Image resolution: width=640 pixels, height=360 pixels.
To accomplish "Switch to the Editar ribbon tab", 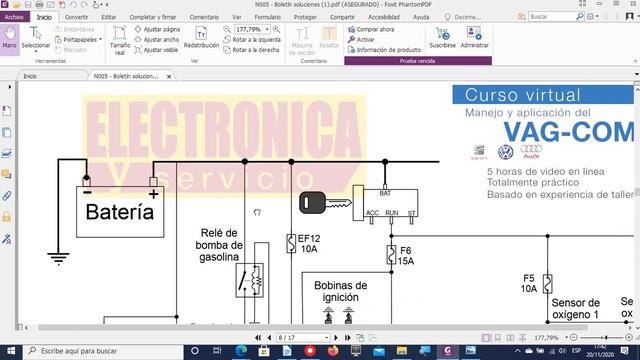I will point(109,17).
